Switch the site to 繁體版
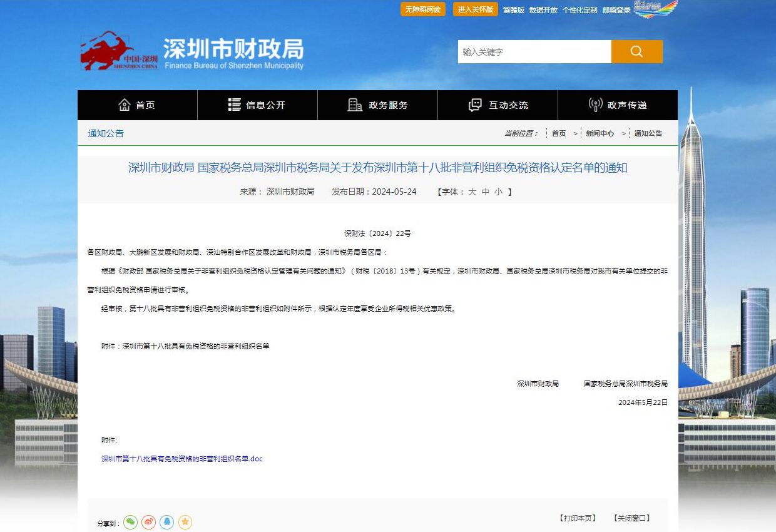The height and width of the screenshot is (532, 776). (514, 10)
